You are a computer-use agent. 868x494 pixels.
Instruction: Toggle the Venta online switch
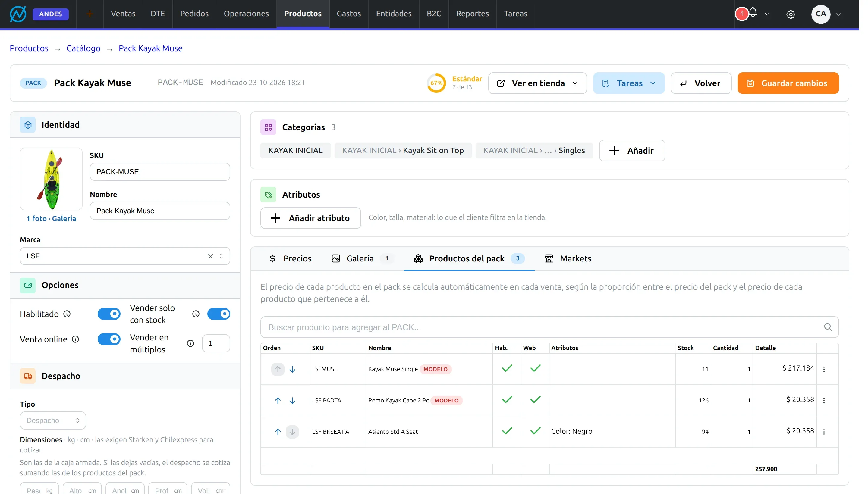tap(109, 339)
